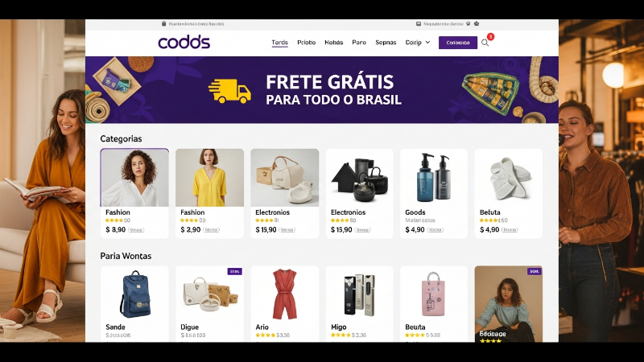This screenshot has height=362, width=644.
Task: Expand the Corip dropdown menu
Action: [x=418, y=43]
